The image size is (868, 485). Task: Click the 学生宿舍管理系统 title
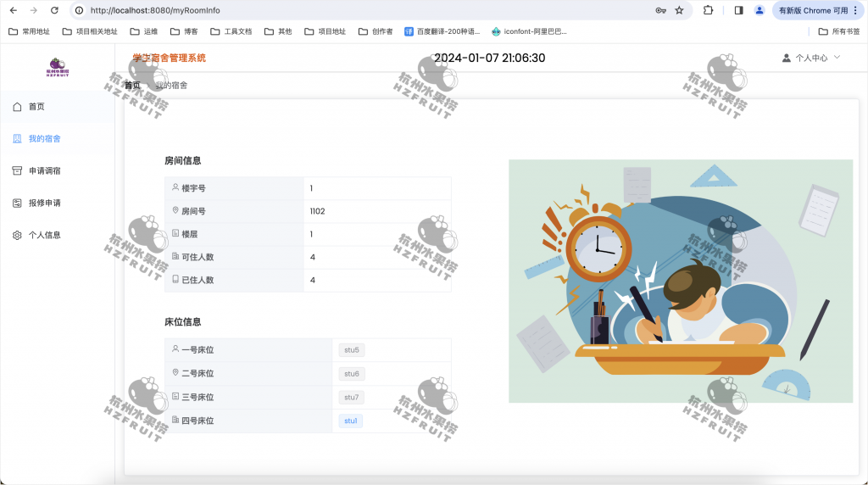[x=170, y=59]
